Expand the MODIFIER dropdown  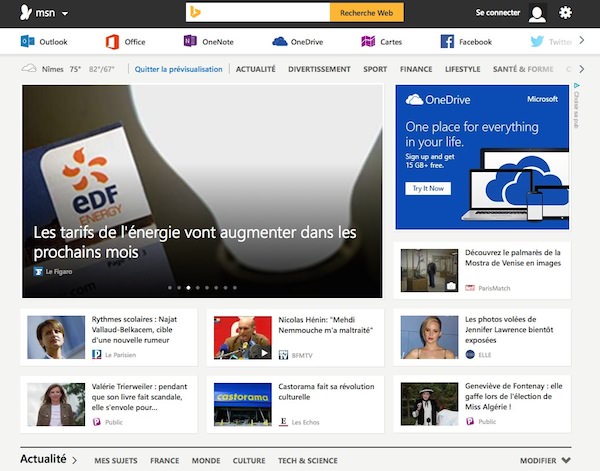click(545, 461)
